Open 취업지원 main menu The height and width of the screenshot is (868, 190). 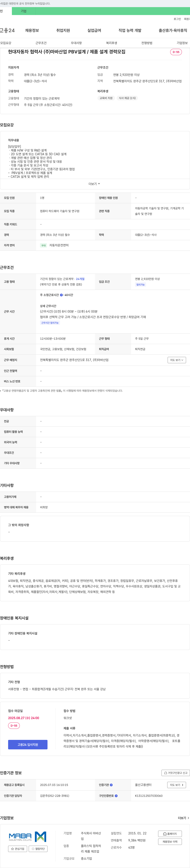click(63, 30)
